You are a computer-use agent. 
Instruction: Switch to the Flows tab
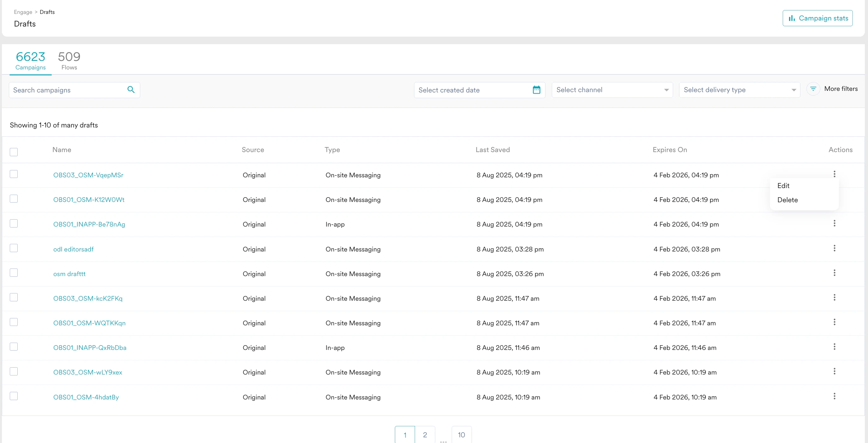pos(69,61)
